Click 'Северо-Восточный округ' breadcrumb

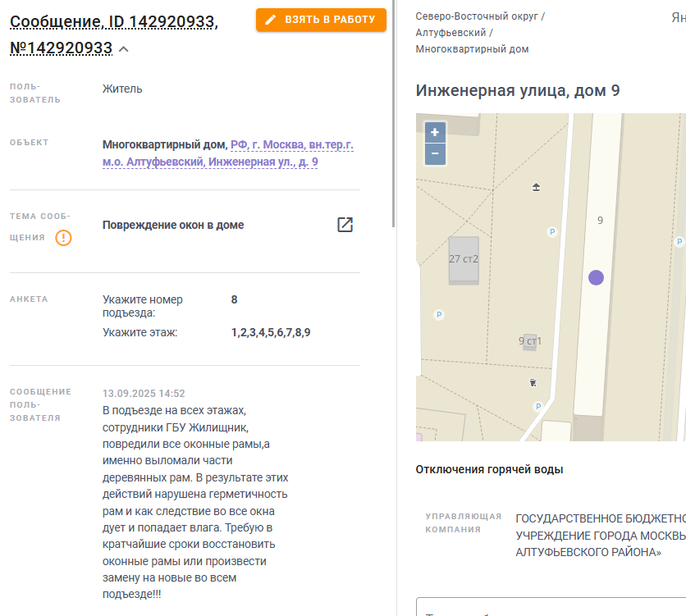(x=477, y=16)
